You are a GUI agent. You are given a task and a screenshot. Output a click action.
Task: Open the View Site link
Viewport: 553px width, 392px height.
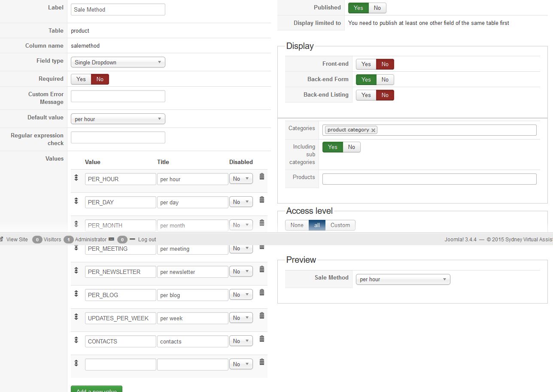click(17, 239)
